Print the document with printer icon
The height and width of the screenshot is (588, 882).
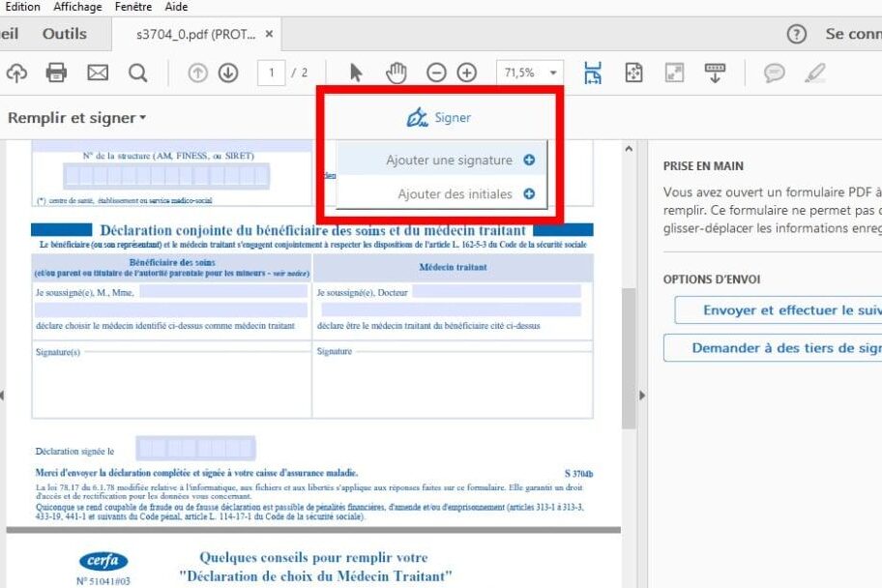[56, 73]
